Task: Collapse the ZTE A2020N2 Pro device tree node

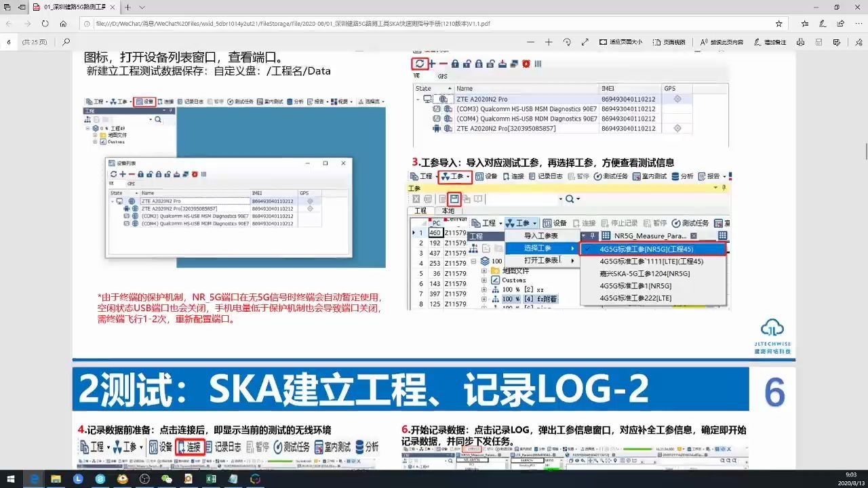Action: pyautogui.click(x=416, y=98)
